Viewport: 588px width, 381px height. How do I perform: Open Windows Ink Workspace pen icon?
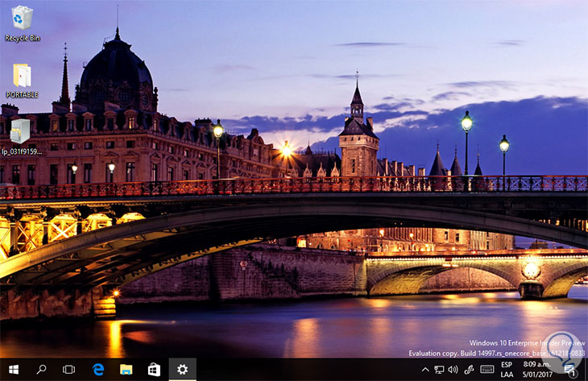469,370
